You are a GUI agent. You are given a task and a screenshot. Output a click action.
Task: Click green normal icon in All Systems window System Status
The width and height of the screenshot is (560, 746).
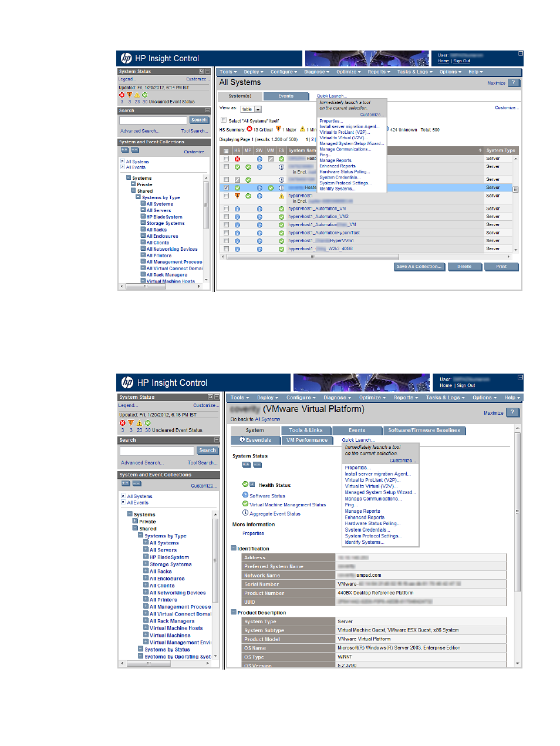144,95
